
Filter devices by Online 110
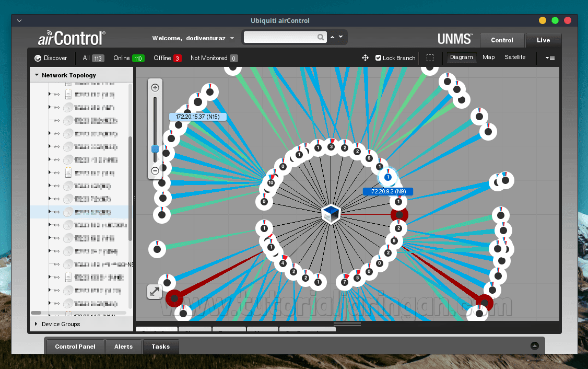pyautogui.click(x=129, y=58)
